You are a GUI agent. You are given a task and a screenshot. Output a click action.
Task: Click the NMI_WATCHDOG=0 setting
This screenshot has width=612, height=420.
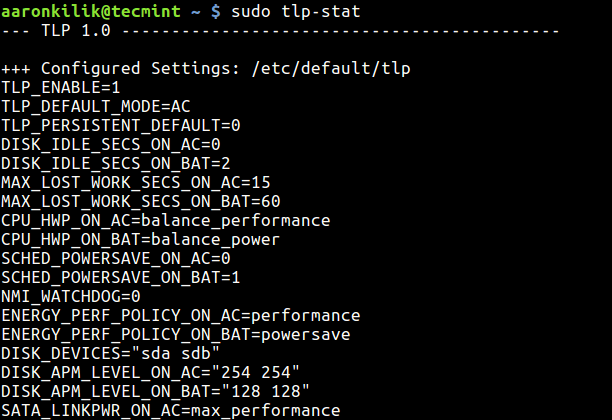(71, 297)
